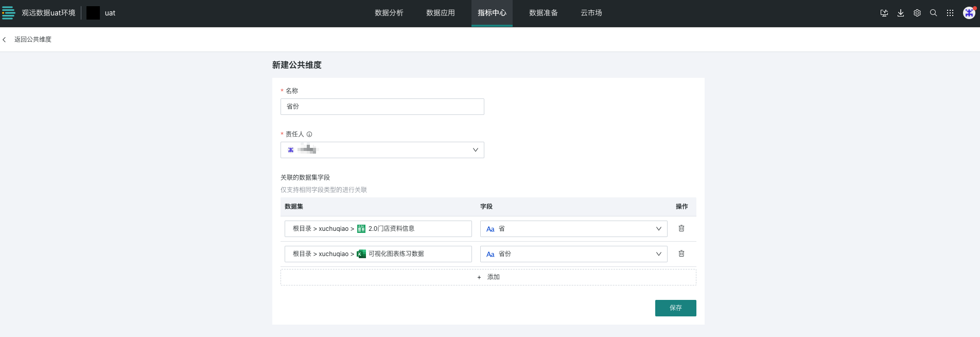Viewport: 980px width, 337px height.
Task: Open the 云市场 tab
Action: 591,13
